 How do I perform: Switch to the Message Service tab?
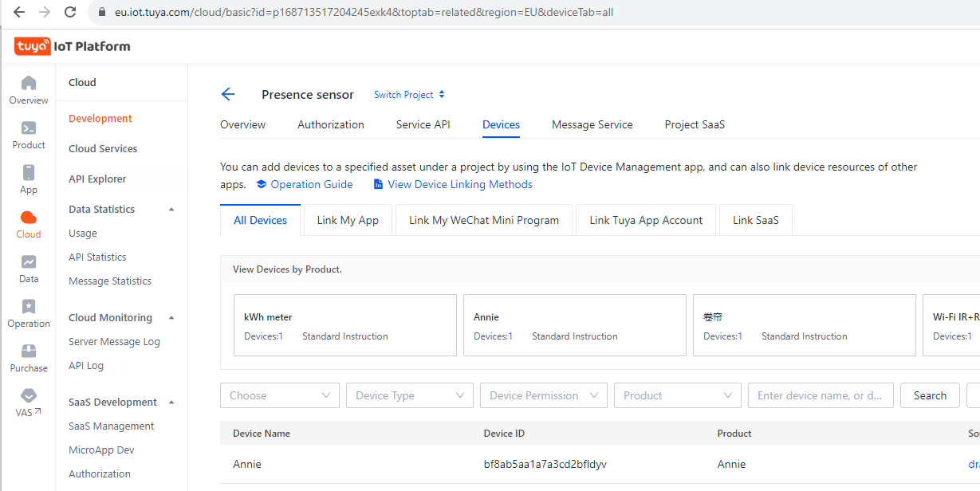coord(592,124)
